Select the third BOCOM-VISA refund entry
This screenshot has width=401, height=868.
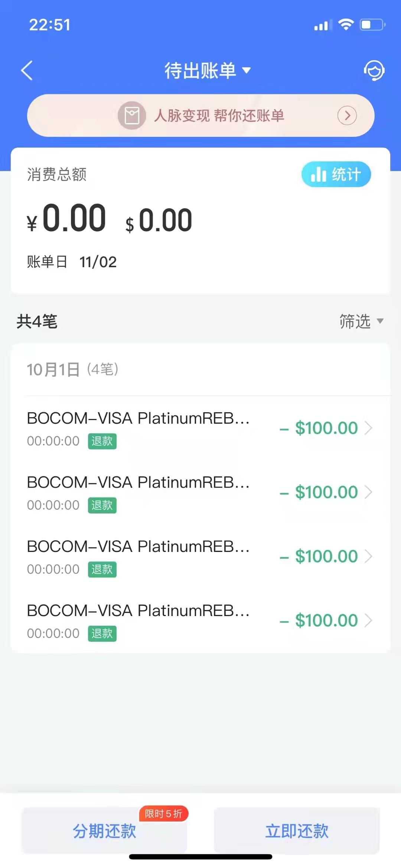200,557
